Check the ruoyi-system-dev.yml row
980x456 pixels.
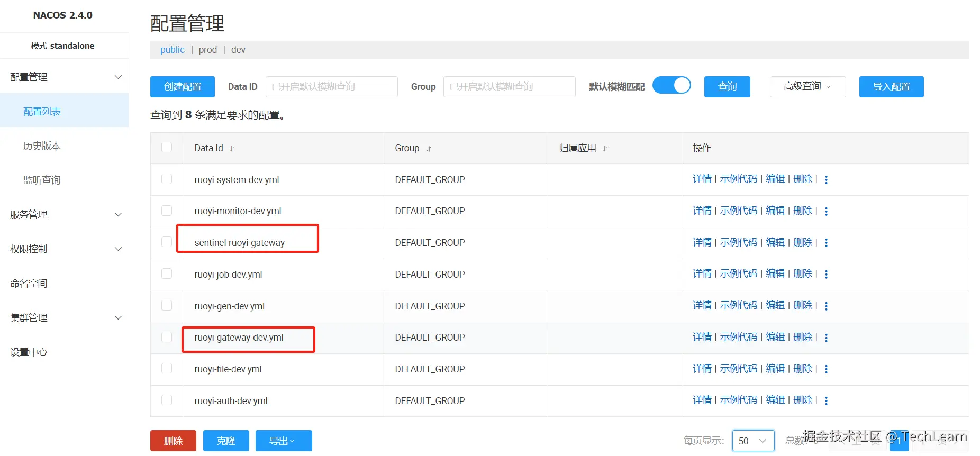coord(167,179)
